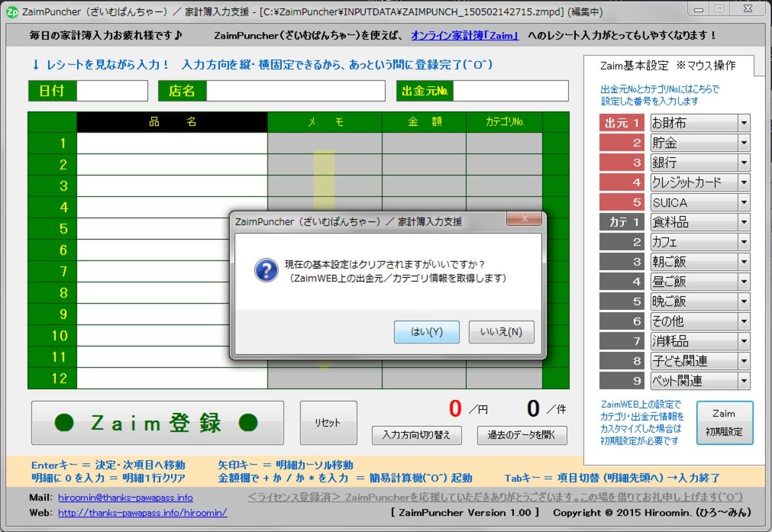Click the 0 件 item count
Viewport: 772px width, 532px height.
533,408
